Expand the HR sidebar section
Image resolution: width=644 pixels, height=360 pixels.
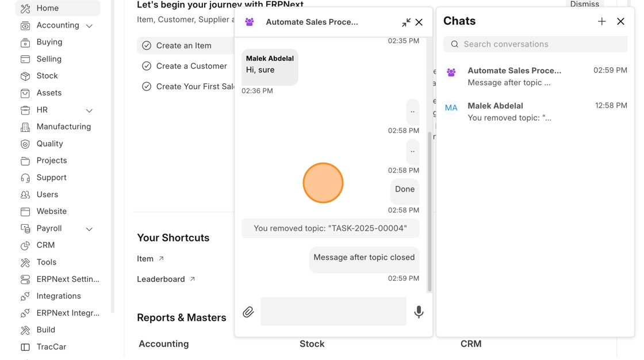(x=89, y=110)
